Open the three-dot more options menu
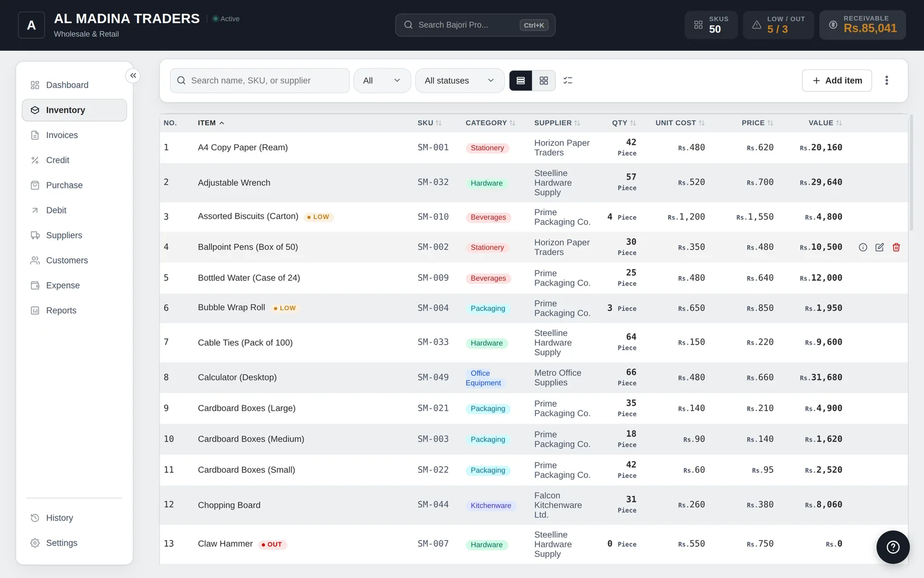924x578 pixels. coord(886,81)
